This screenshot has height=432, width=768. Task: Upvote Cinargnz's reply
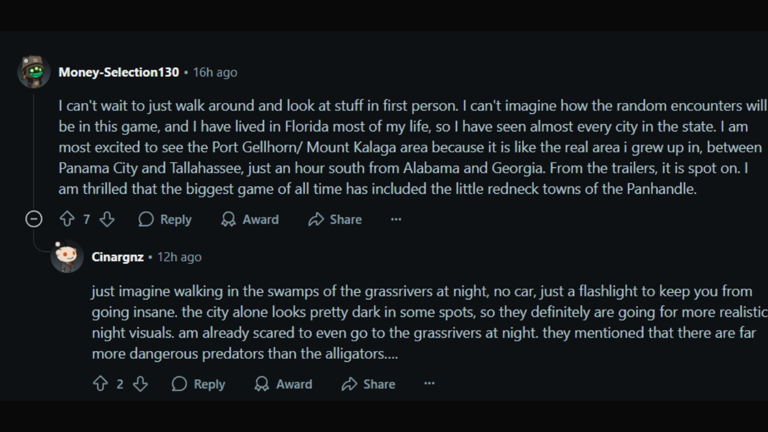pos(100,384)
